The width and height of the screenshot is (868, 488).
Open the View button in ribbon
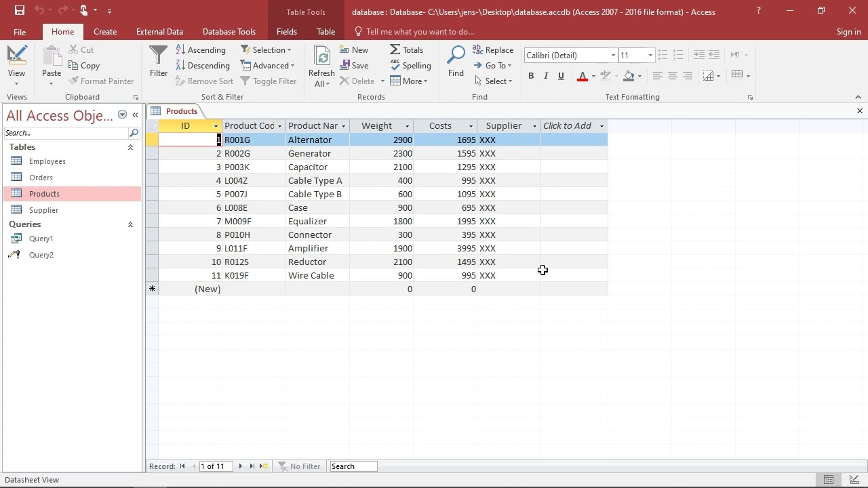[16, 66]
